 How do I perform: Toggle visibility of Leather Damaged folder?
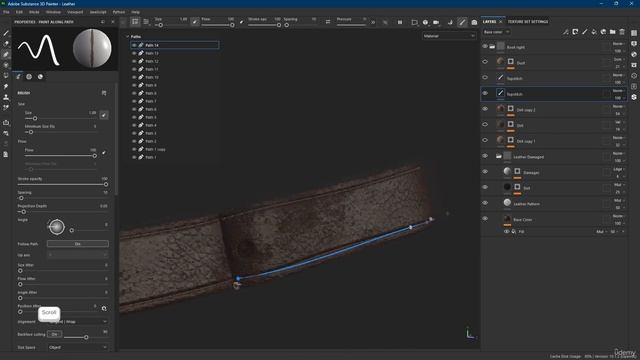pos(485,156)
